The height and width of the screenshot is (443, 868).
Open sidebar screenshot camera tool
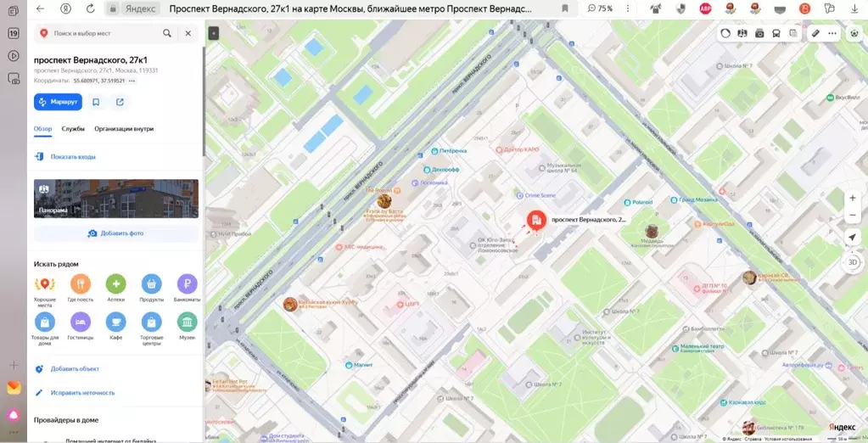click(14, 79)
